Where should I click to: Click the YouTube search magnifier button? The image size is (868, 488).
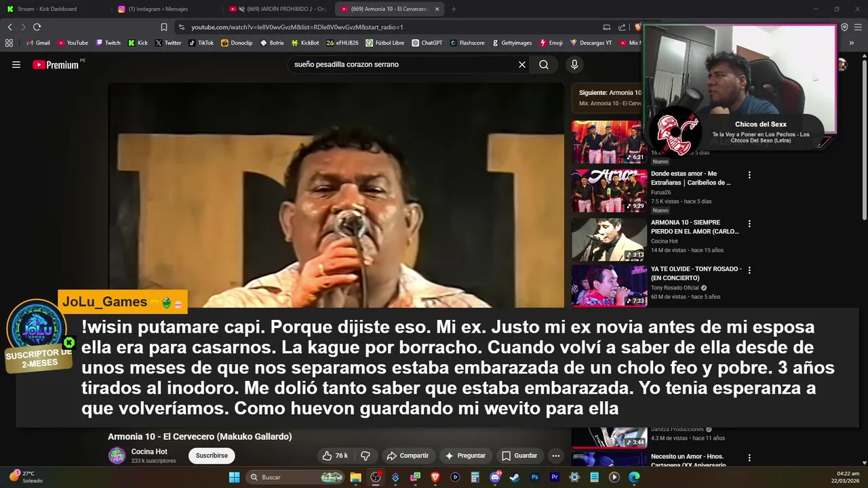544,64
